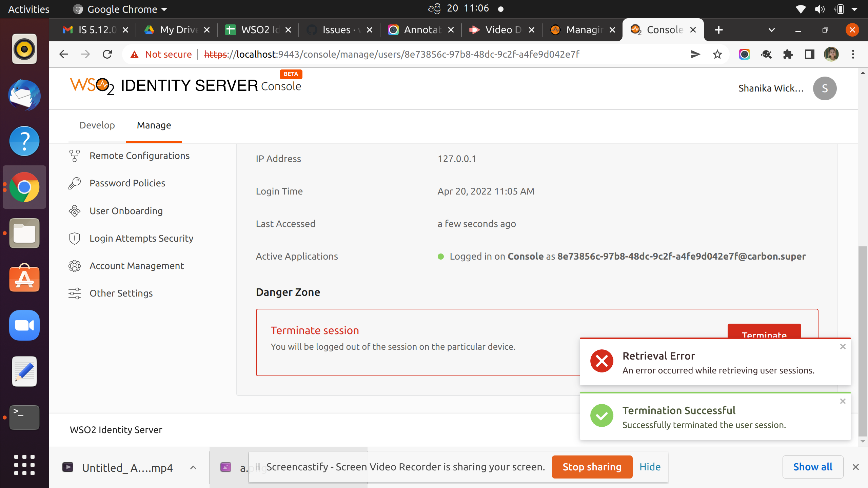Screen dimensions: 868x488
Task: Click the User Onboarding icon
Action: click(x=74, y=210)
